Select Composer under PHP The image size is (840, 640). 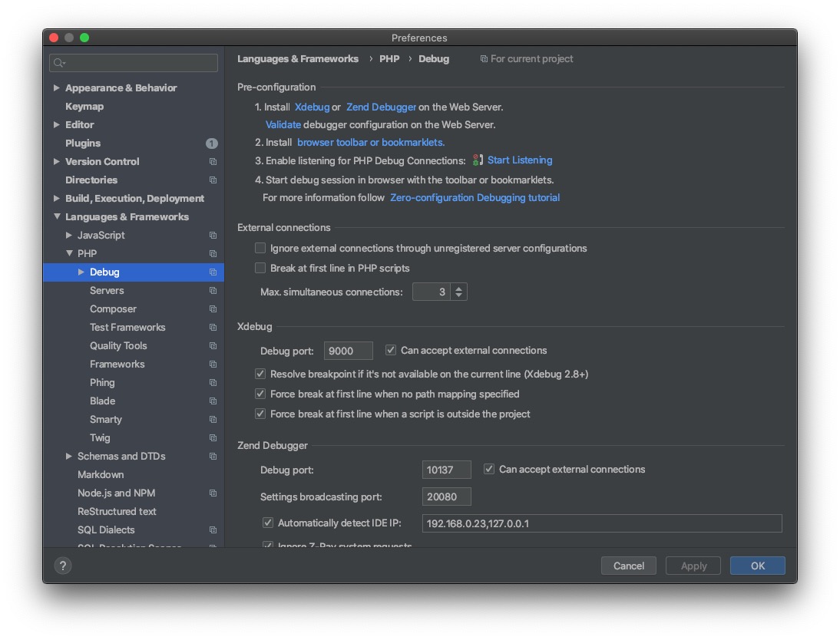coord(113,309)
